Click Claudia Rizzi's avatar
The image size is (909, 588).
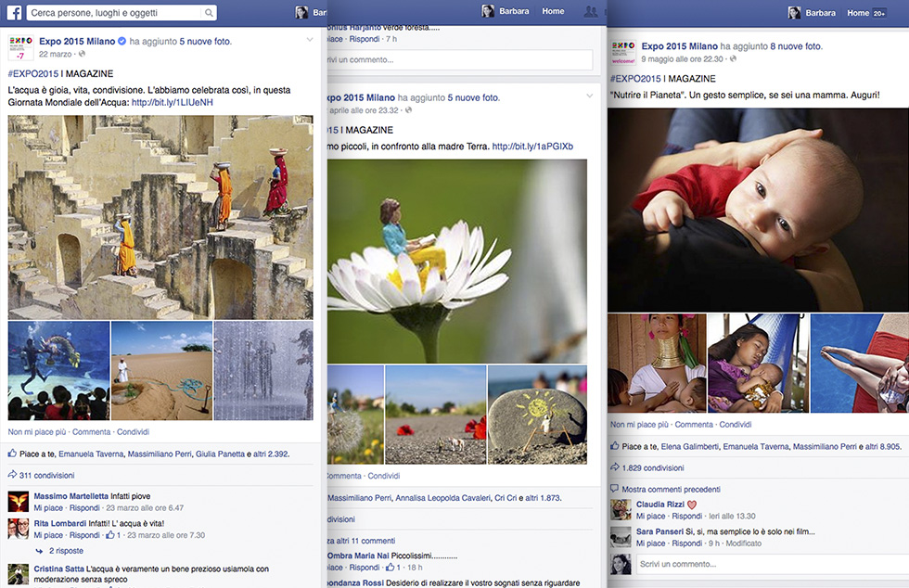click(621, 510)
